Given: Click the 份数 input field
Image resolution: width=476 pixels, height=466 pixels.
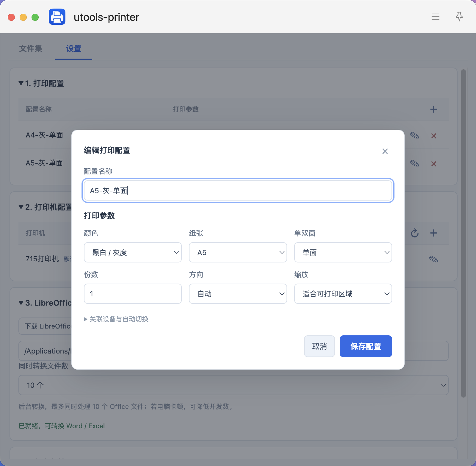Looking at the screenshot, I should (133, 294).
